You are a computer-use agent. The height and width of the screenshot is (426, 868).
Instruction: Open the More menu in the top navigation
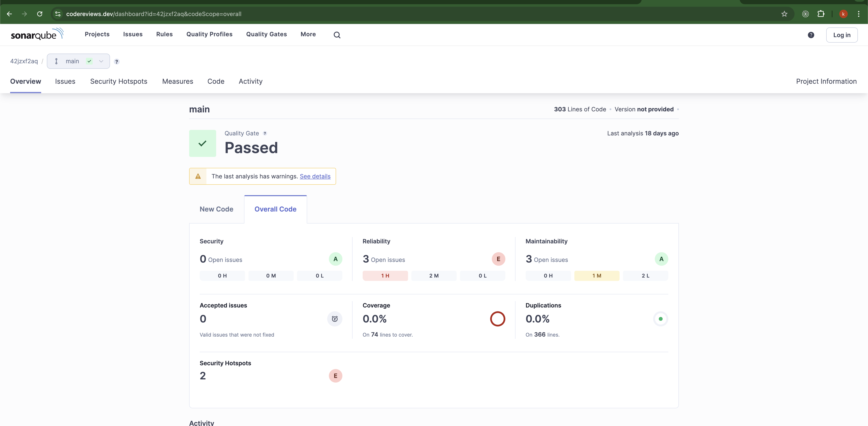coord(308,34)
